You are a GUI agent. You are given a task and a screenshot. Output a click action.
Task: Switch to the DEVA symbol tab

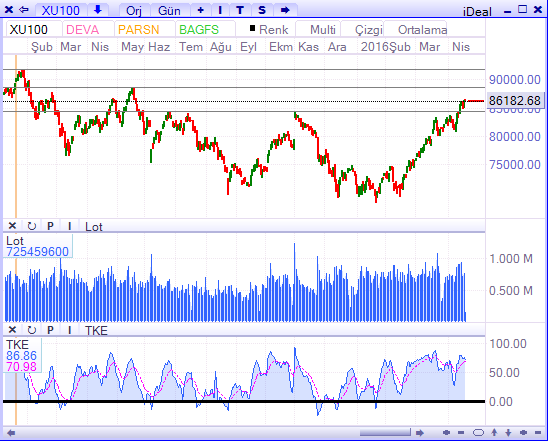coord(82,30)
